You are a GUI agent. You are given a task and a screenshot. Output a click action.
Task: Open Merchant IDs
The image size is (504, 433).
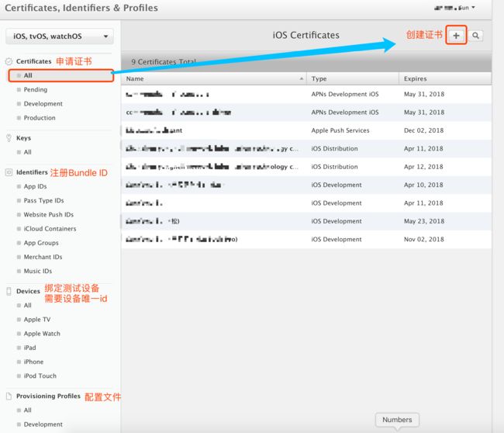coord(43,257)
